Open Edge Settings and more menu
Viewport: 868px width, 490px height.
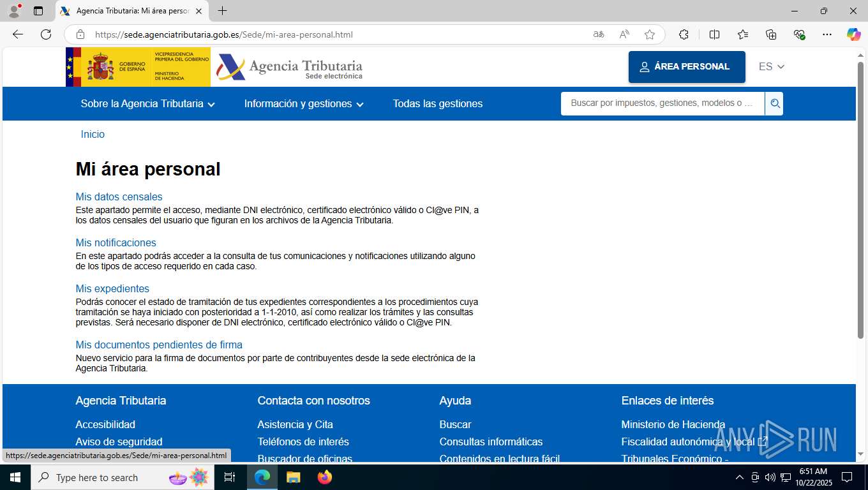[x=827, y=34]
